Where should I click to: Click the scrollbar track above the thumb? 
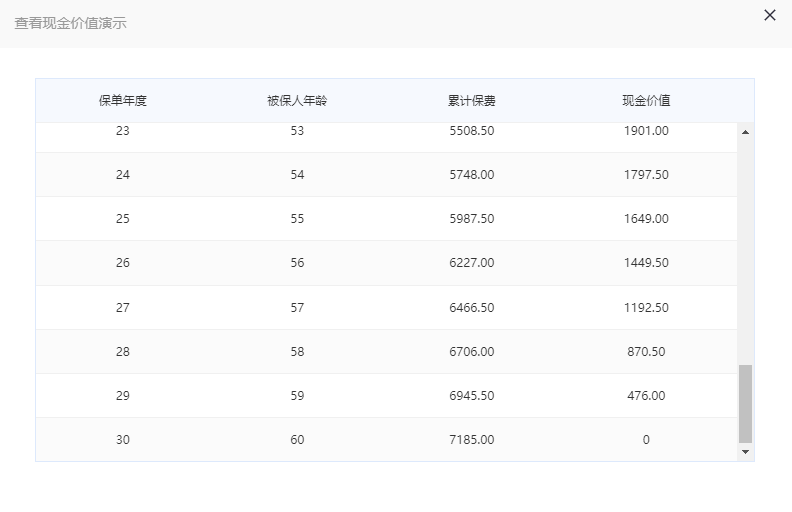[745, 251]
